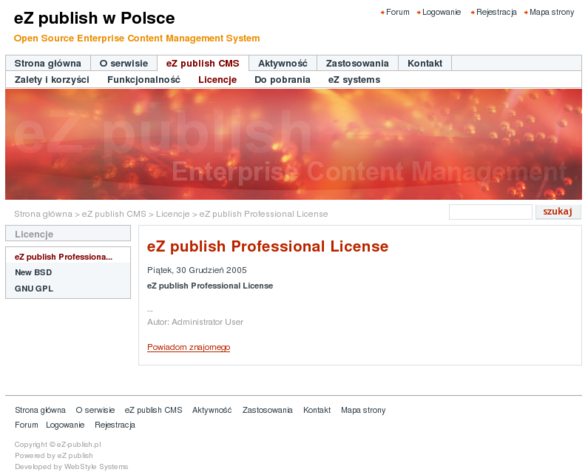Open Kontakt in the footer
This screenshot has width=588, height=475.
click(317, 410)
